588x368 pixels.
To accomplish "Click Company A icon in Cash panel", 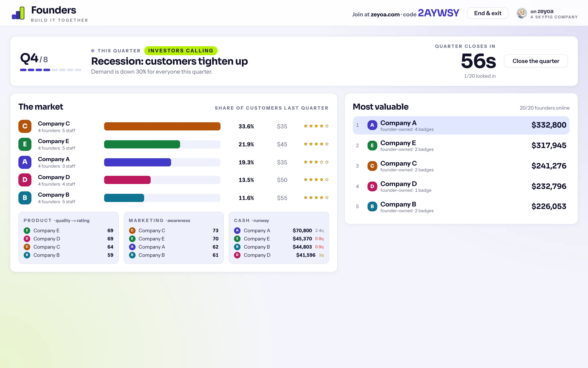I will point(237,230).
